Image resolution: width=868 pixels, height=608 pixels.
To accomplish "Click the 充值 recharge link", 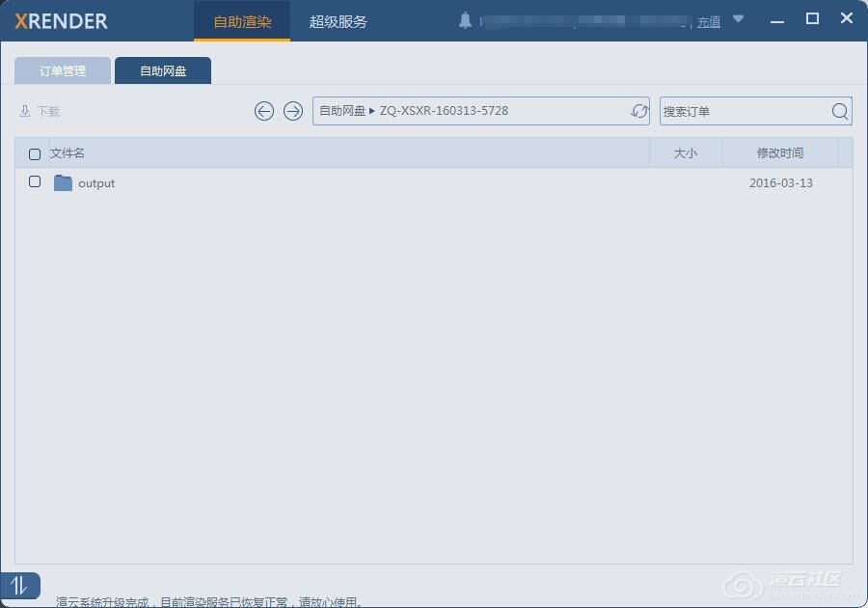I will pyautogui.click(x=709, y=21).
